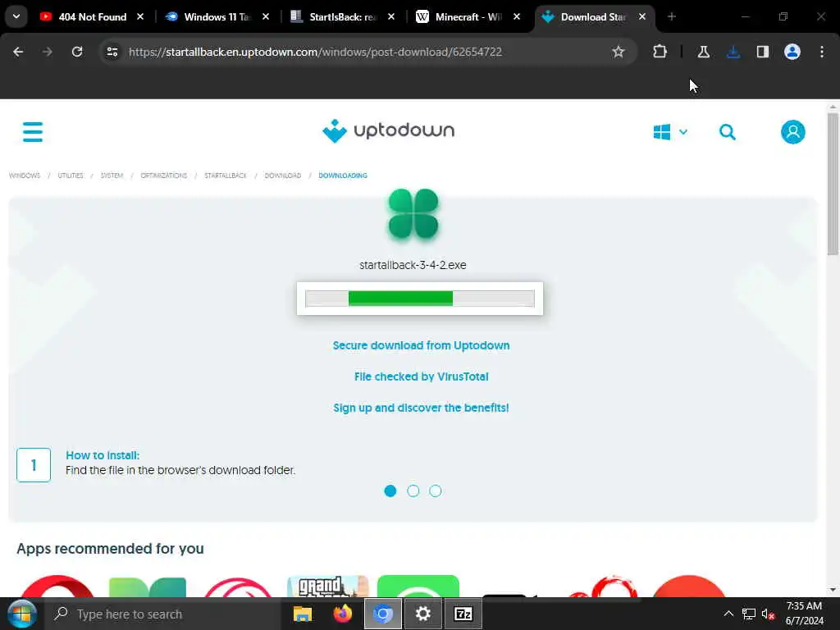
Task: Open the OPTIMIZATIONS breadcrumb link
Action: (163, 176)
